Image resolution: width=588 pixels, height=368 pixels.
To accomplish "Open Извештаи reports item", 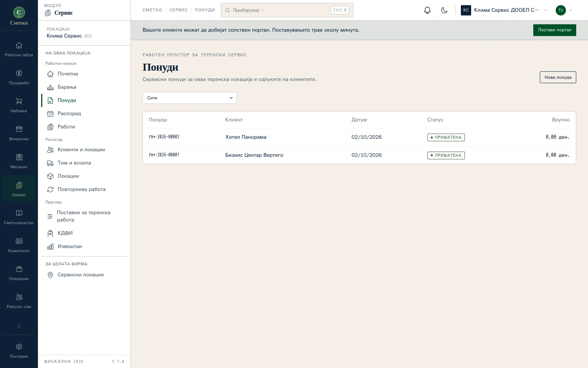I will (x=85, y=247).
